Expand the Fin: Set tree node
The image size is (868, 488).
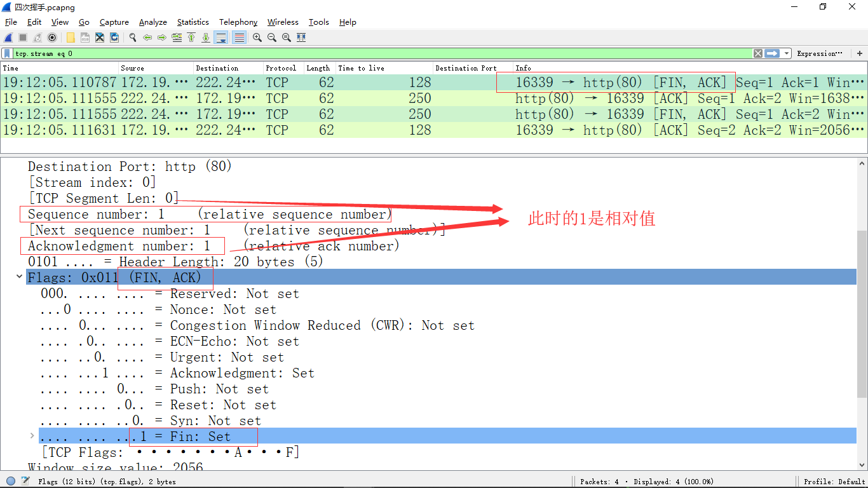[x=32, y=436]
